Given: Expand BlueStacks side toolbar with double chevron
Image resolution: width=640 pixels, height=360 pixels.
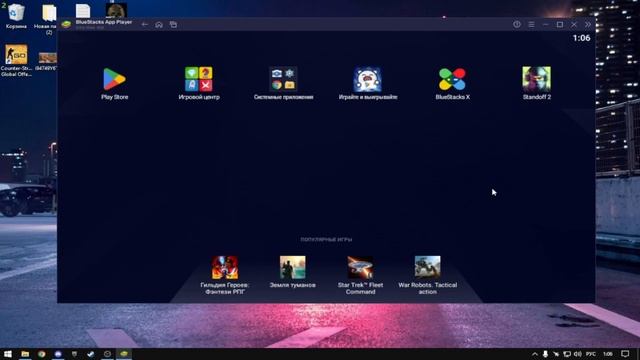Looking at the screenshot, I should (x=588, y=24).
